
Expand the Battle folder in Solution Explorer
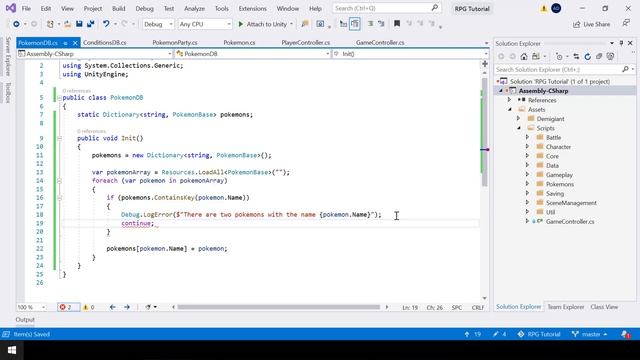coord(527,138)
